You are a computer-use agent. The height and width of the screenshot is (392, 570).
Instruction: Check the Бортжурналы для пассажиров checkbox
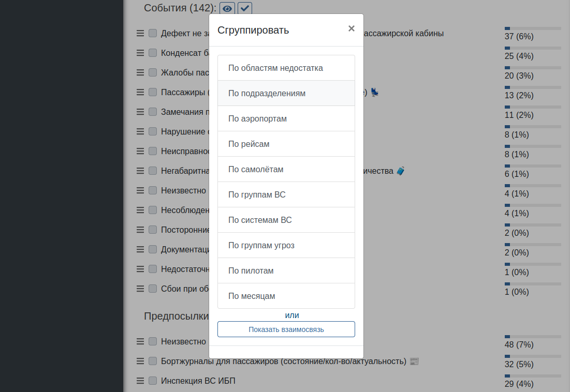[x=152, y=361]
